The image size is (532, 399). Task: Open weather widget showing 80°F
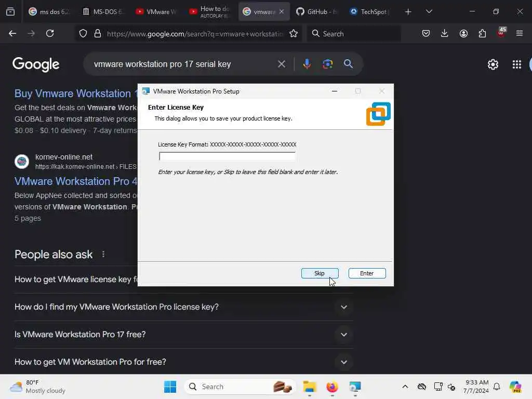tap(37, 387)
